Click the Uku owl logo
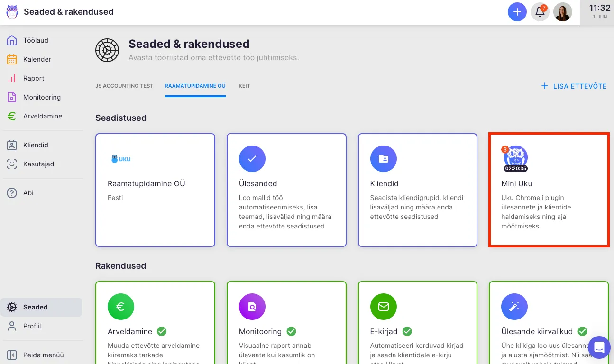The width and height of the screenshot is (614, 364). pyautogui.click(x=12, y=12)
